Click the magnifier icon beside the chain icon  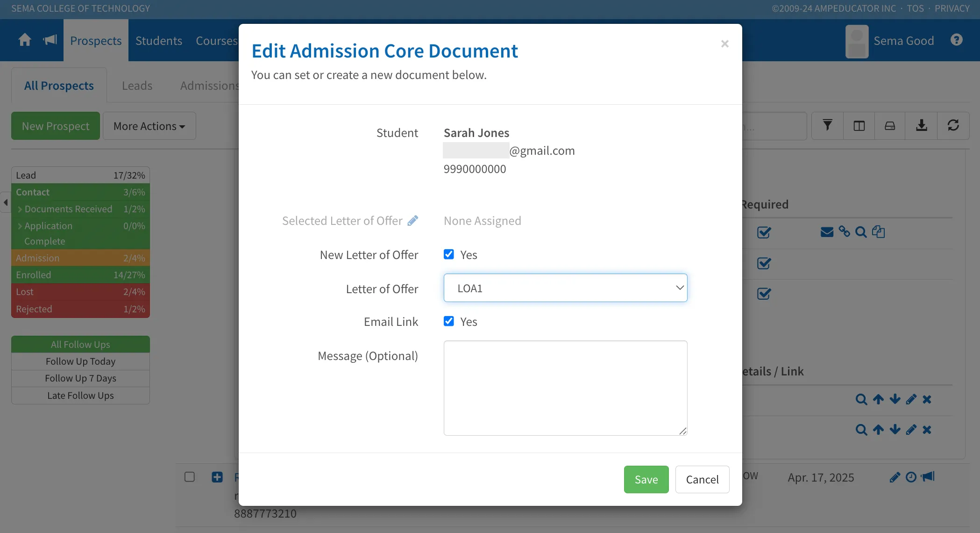coord(861,232)
